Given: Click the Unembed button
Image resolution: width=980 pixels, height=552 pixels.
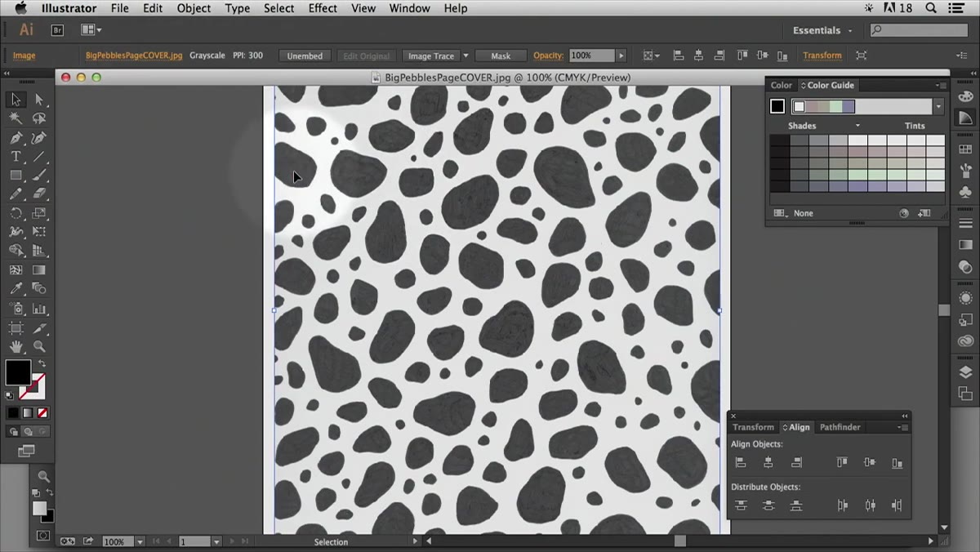Looking at the screenshot, I should [x=305, y=56].
